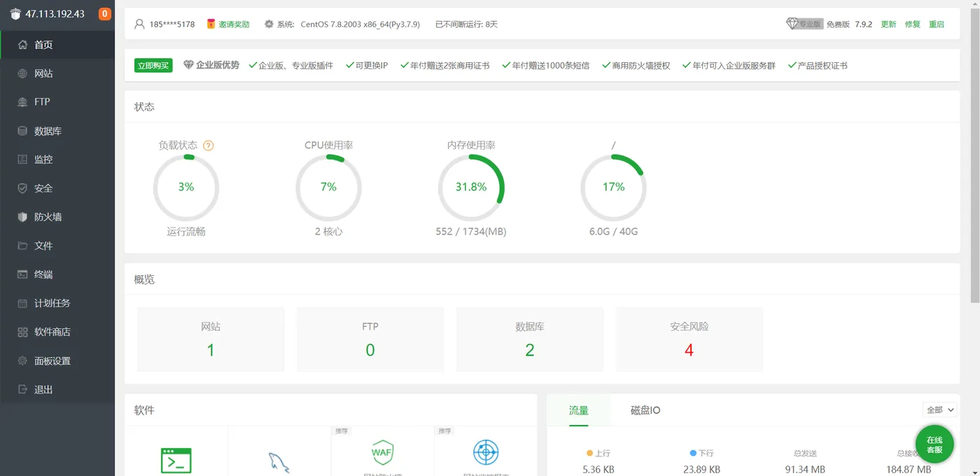The image size is (980, 476).
Task: Click the CentOS 7.8.2003 system text
Action: click(x=360, y=24)
